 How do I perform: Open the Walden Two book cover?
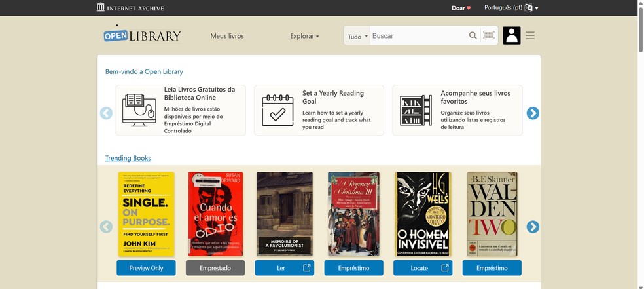point(492,214)
